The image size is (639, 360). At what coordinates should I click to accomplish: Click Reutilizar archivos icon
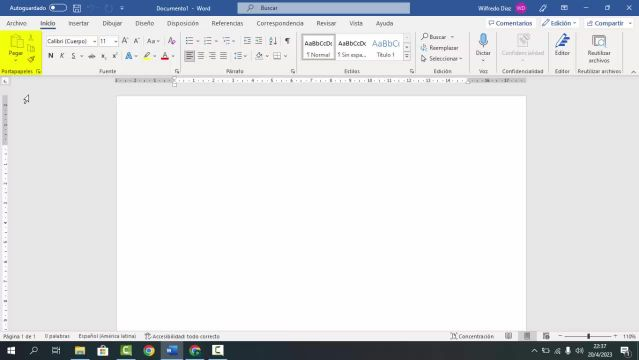click(599, 41)
